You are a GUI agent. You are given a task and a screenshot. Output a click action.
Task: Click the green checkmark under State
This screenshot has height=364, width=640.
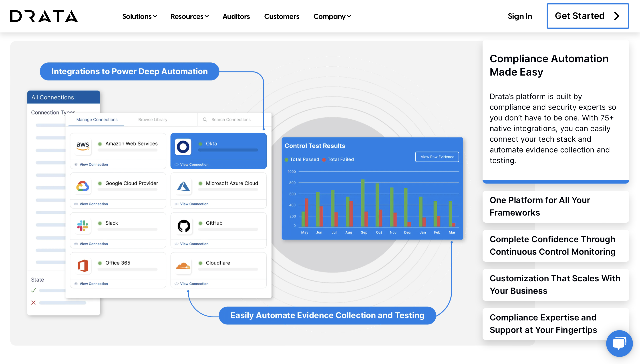point(33,290)
